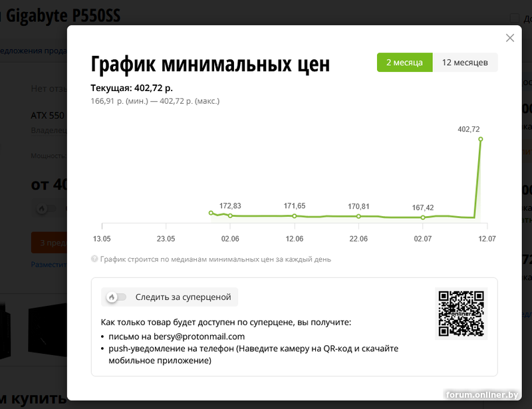Select the 172,83 chart data point

230,215
